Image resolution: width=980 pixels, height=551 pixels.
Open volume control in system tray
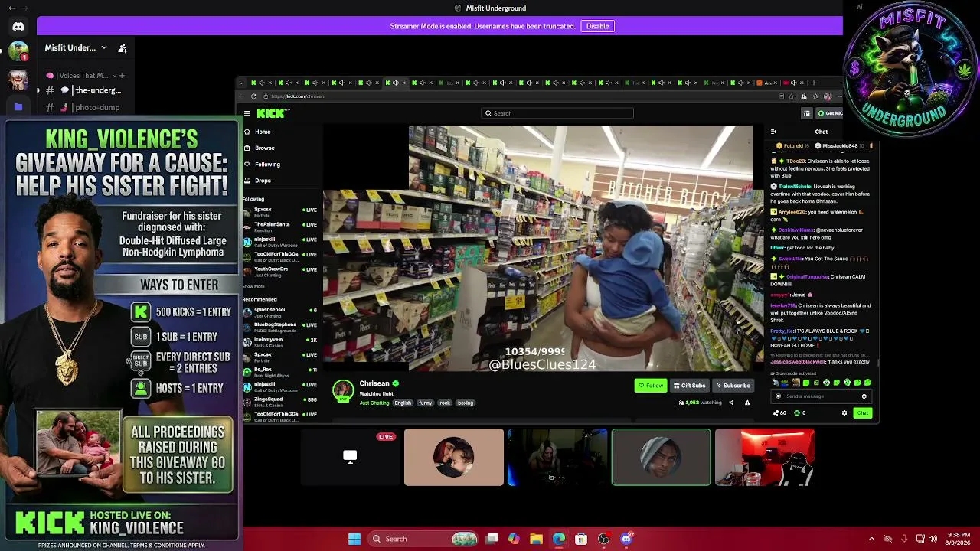(x=933, y=539)
